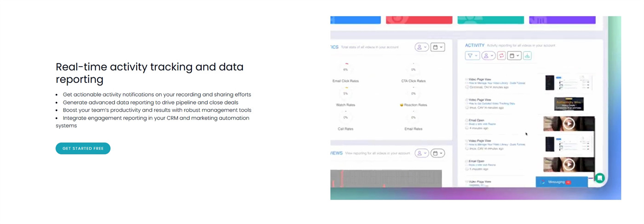
Task: Open the Activity calendar date dropdown
Action: 514,56
